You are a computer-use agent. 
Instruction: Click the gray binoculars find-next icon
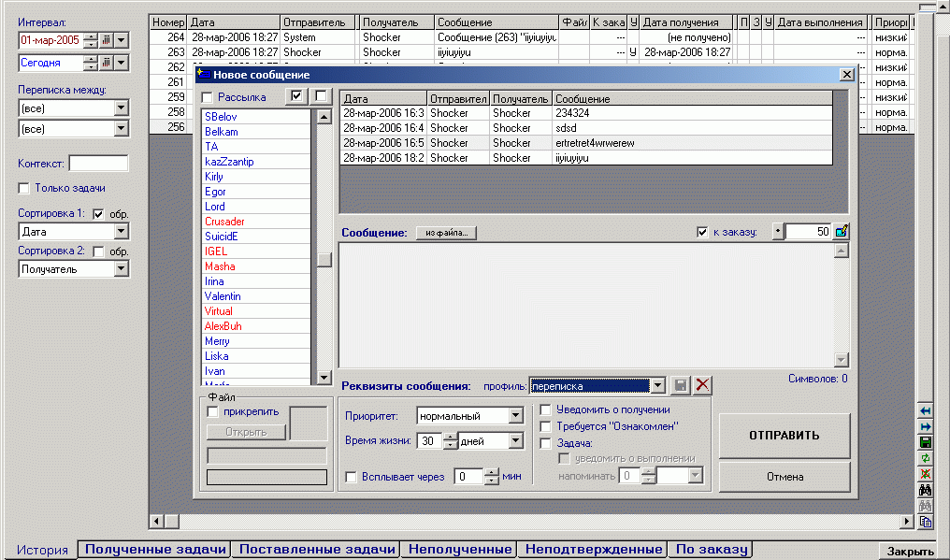coord(925,506)
